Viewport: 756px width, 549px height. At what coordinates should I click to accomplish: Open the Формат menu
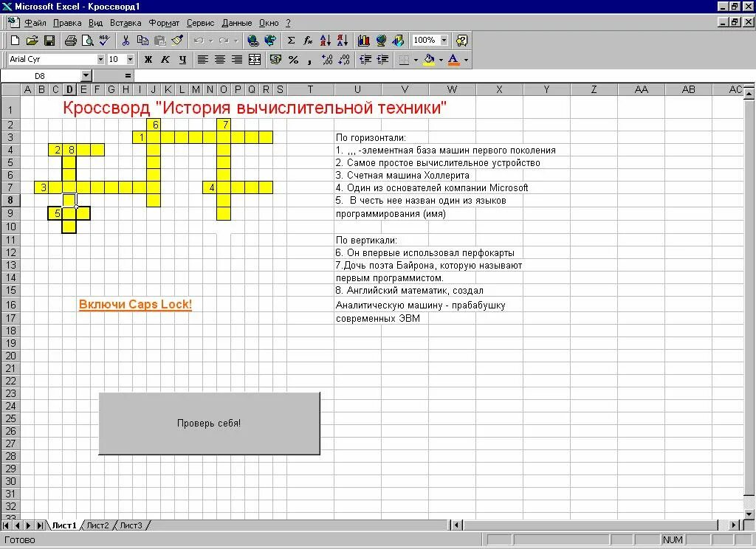164,23
